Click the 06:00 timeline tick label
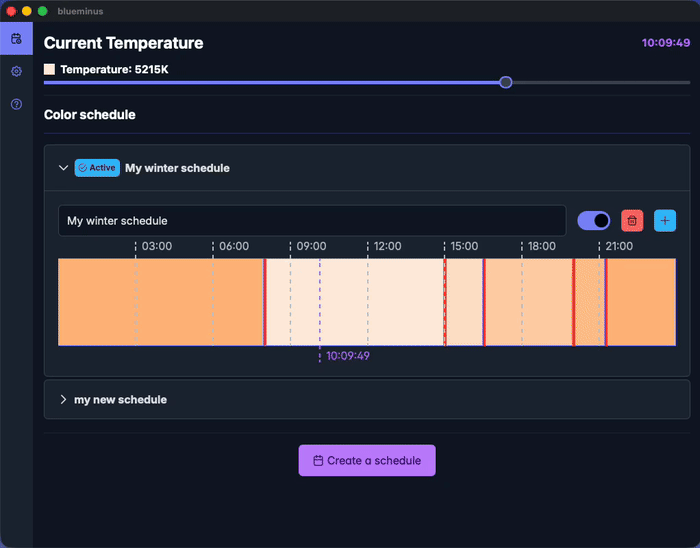This screenshot has height=548, width=700. [x=234, y=246]
